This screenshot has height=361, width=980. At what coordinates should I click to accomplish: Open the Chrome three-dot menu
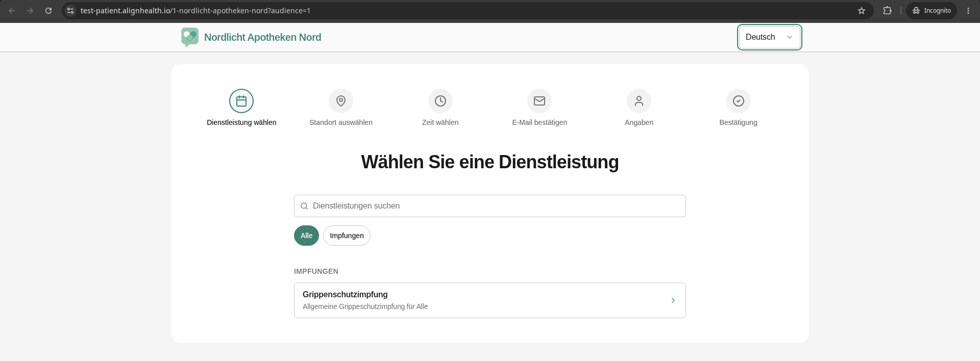click(968, 10)
